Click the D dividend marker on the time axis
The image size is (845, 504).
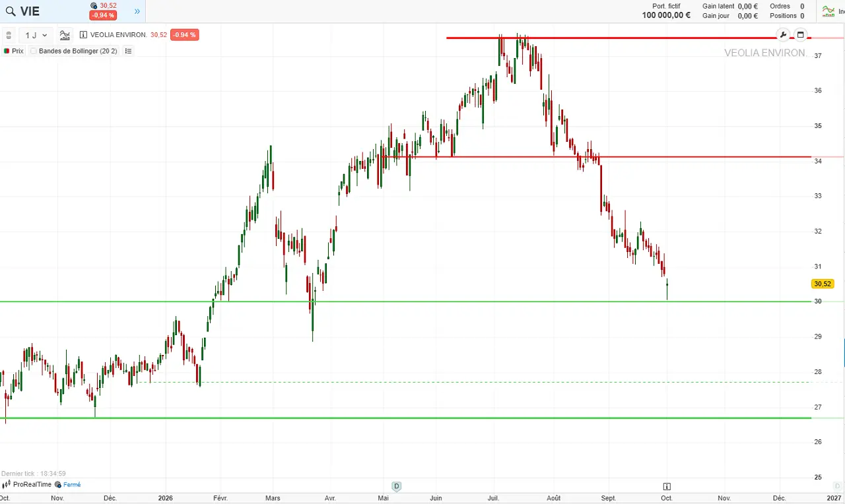coord(397,487)
